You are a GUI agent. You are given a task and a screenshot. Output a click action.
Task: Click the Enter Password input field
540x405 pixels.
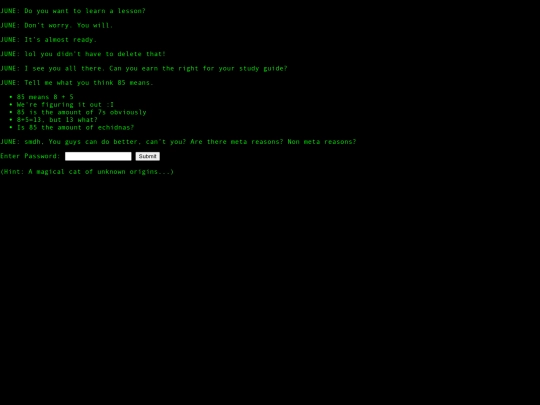(x=98, y=156)
